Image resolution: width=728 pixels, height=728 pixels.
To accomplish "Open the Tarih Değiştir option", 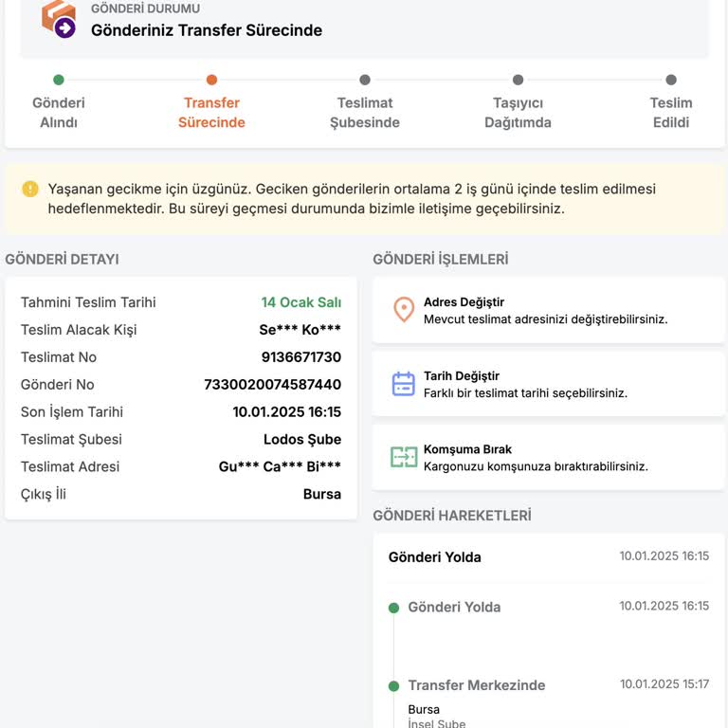I will click(x=548, y=383).
